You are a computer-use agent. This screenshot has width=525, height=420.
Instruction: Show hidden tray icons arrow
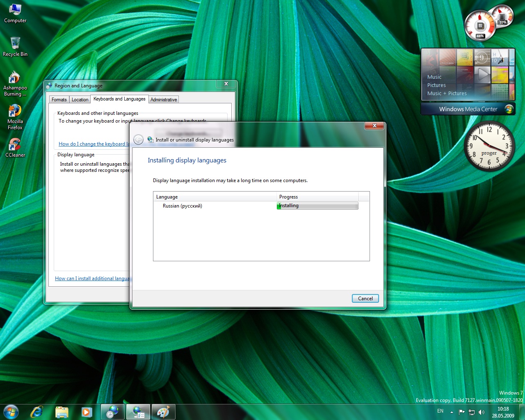[x=452, y=412]
